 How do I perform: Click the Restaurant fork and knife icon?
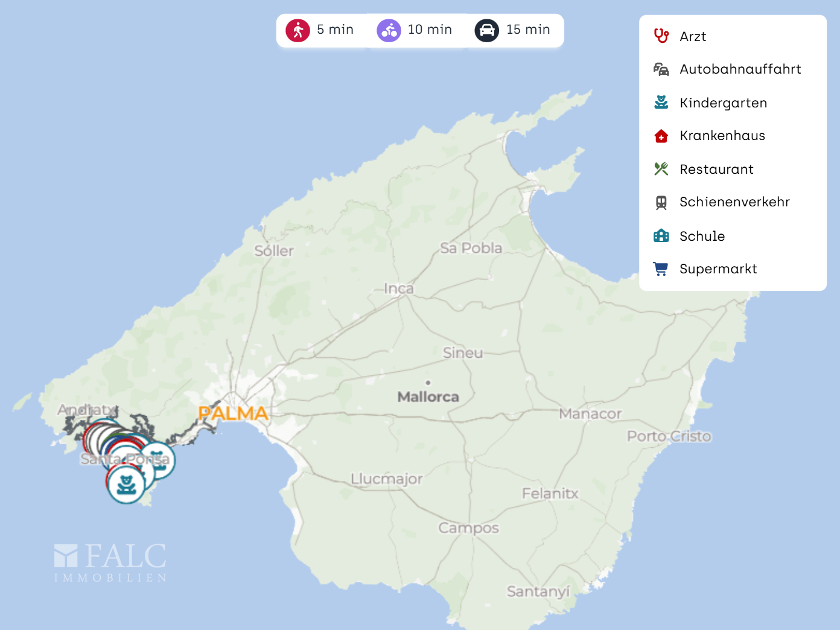click(661, 169)
